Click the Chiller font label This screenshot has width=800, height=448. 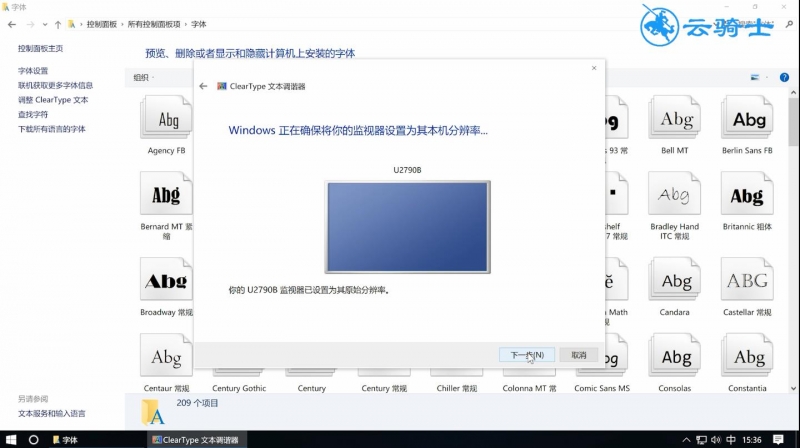click(457, 388)
